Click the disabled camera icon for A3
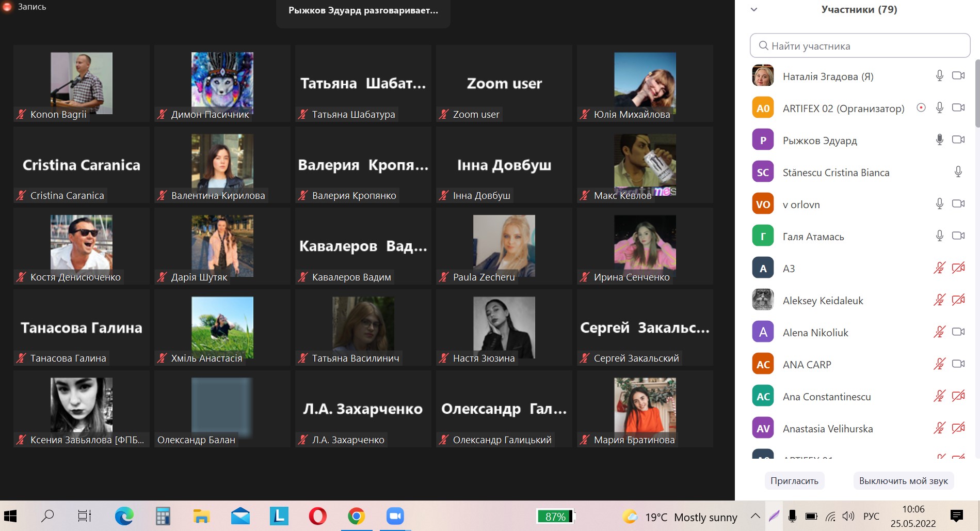 click(958, 268)
